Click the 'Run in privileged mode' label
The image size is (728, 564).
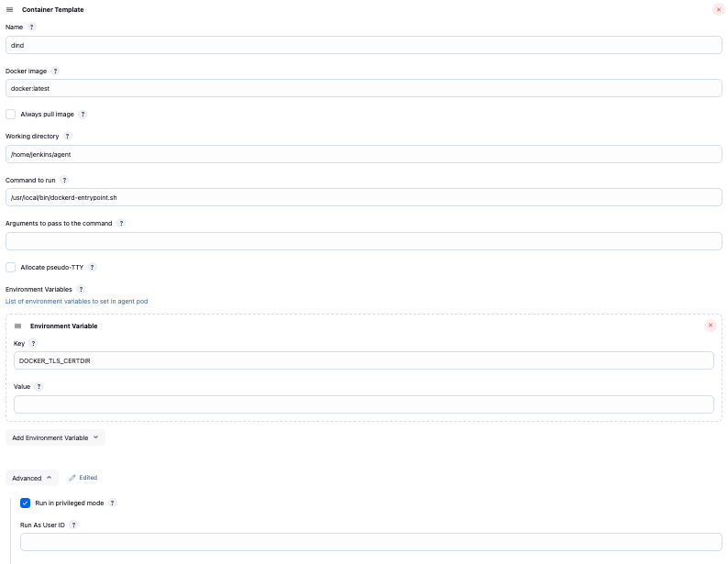[70, 503]
